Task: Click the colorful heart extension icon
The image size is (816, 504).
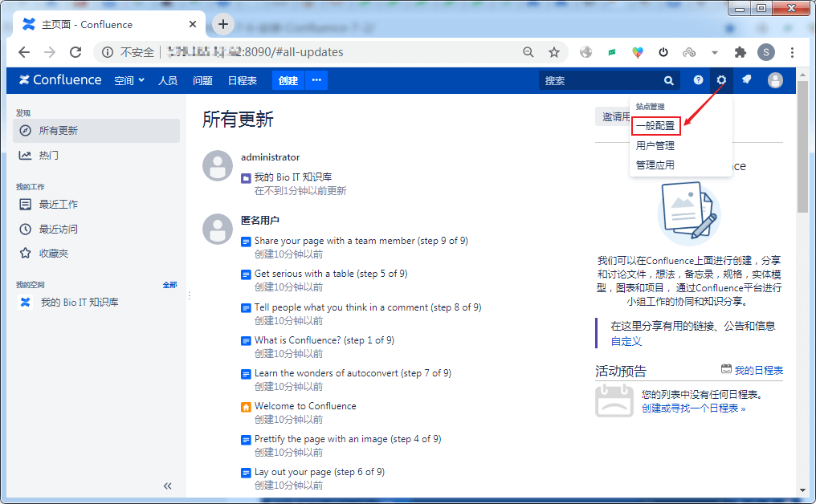Action: tap(638, 52)
